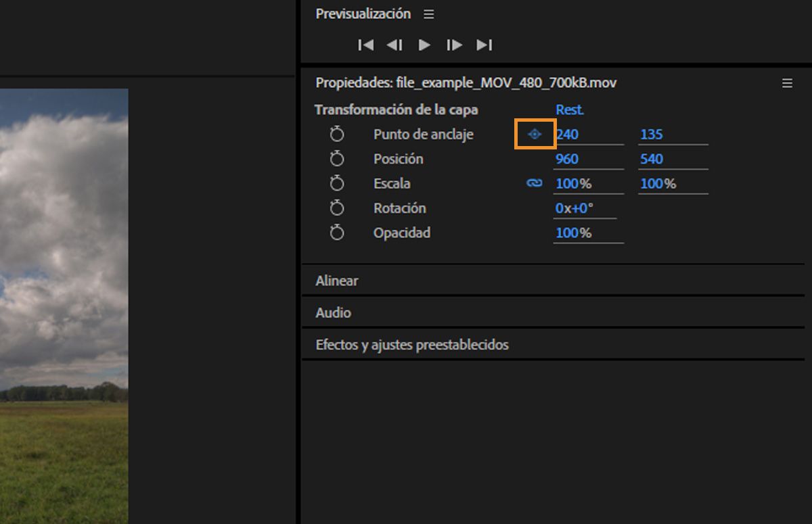Enable the Posición stopwatch

pyautogui.click(x=337, y=159)
